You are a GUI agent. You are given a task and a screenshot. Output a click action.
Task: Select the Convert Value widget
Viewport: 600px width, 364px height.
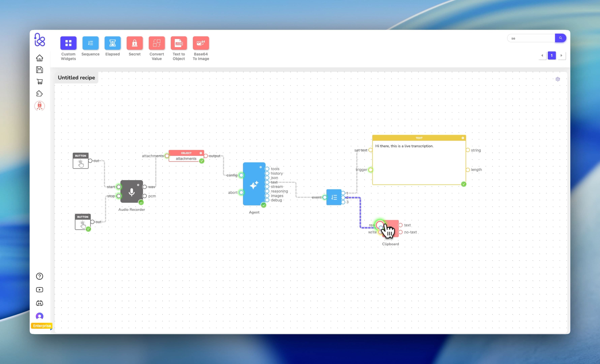point(157,43)
